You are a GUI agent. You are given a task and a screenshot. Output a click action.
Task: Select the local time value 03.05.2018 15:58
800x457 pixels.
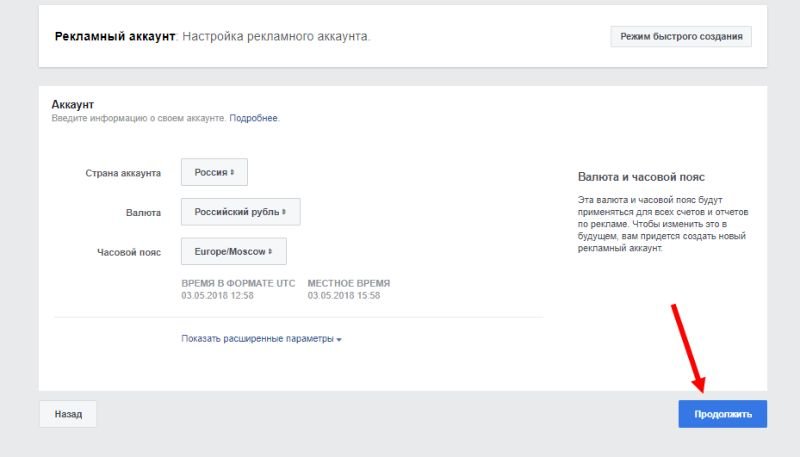[343, 295]
